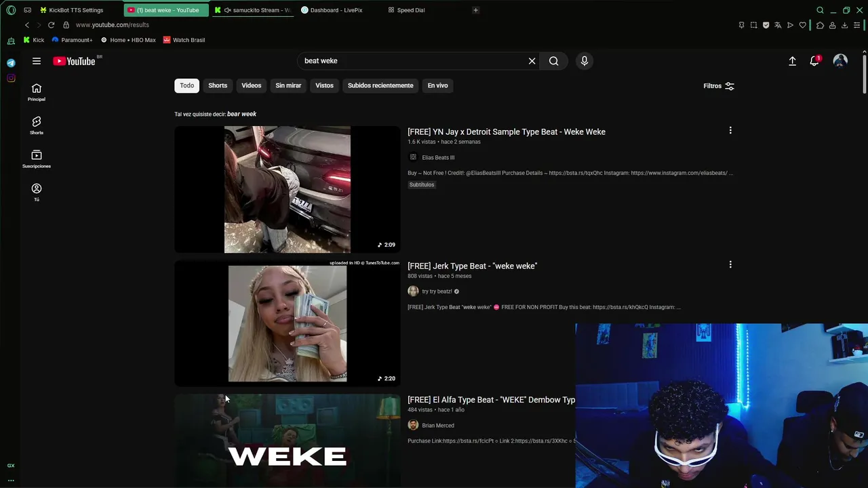
Task: Open the YouTube notifications bell
Action: pos(814,61)
